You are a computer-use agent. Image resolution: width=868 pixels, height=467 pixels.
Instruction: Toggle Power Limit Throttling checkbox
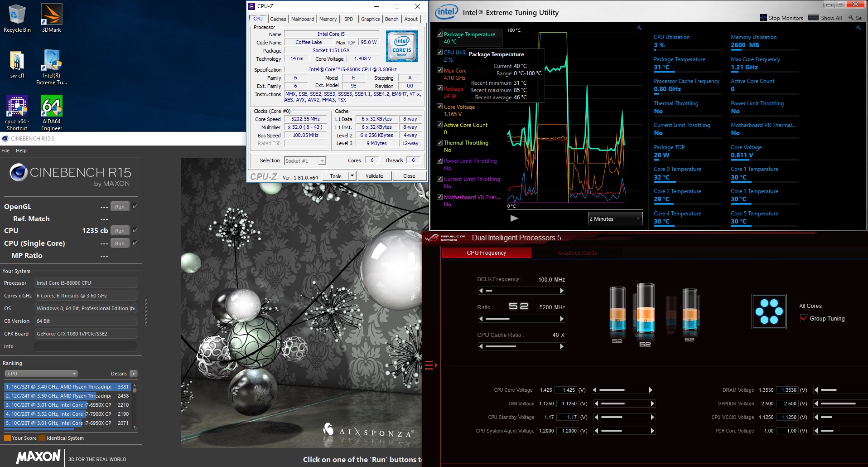[439, 161]
